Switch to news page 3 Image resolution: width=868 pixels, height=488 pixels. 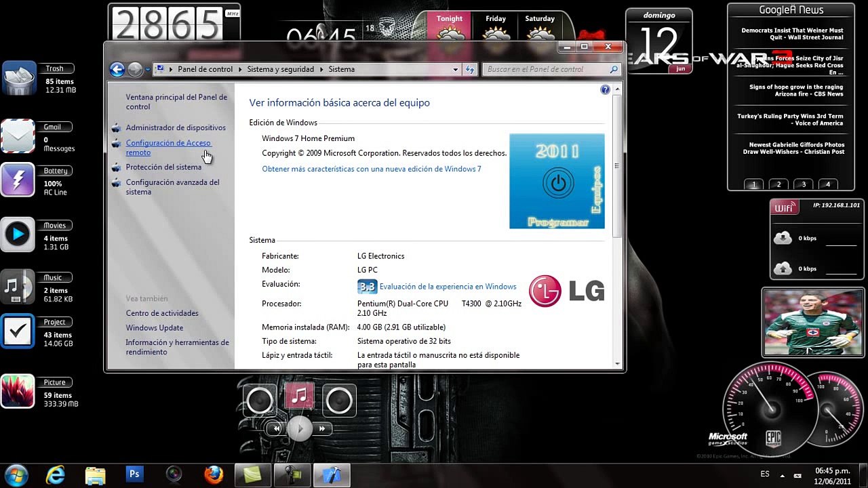pyautogui.click(x=804, y=184)
